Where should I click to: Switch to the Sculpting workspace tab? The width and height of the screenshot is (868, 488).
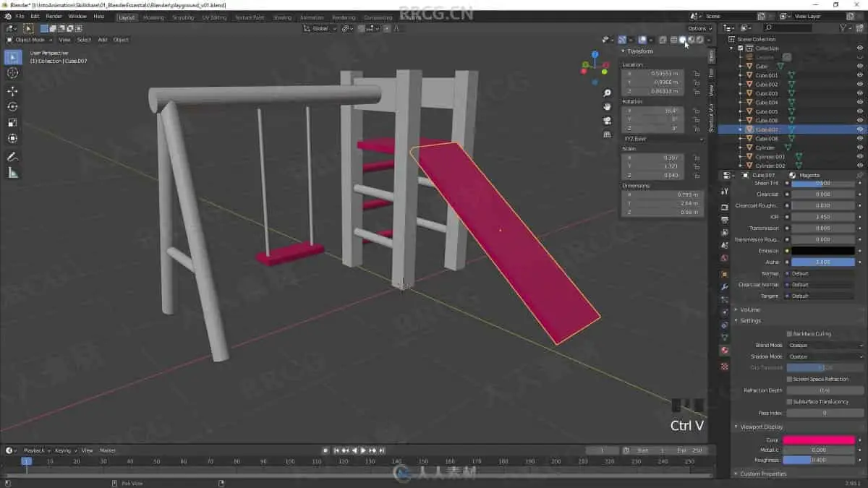[184, 17]
